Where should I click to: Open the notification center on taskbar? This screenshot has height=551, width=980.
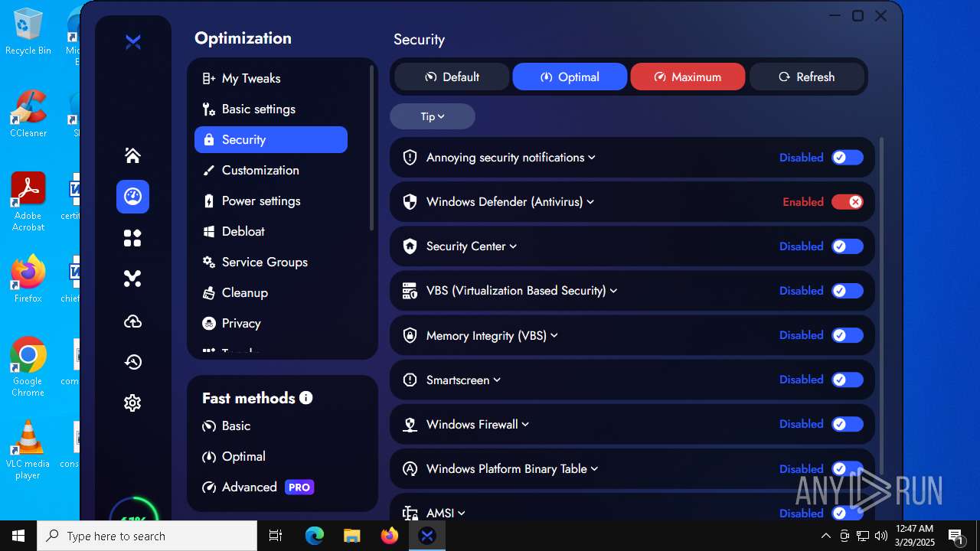point(955,536)
